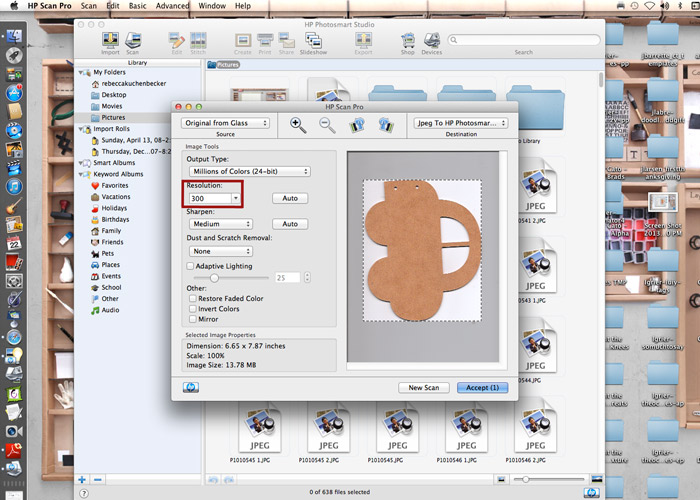Image resolution: width=700 pixels, height=500 pixels.
Task: Click the plus button below library sidebar
Action: 82,480
